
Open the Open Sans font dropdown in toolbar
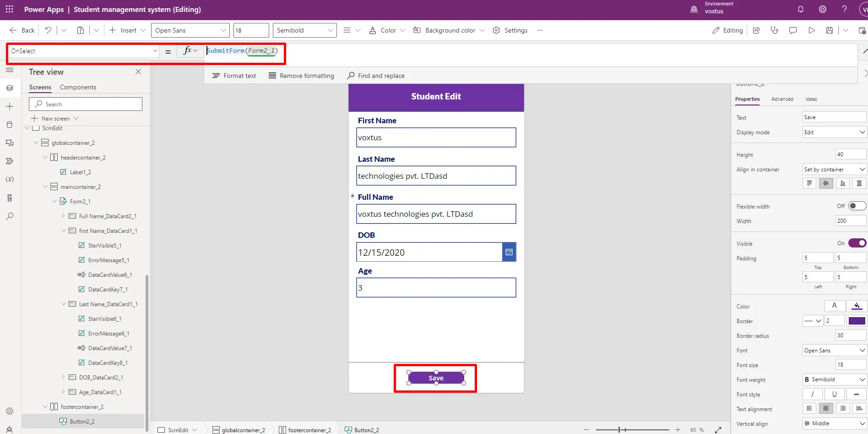click(190, 30)
